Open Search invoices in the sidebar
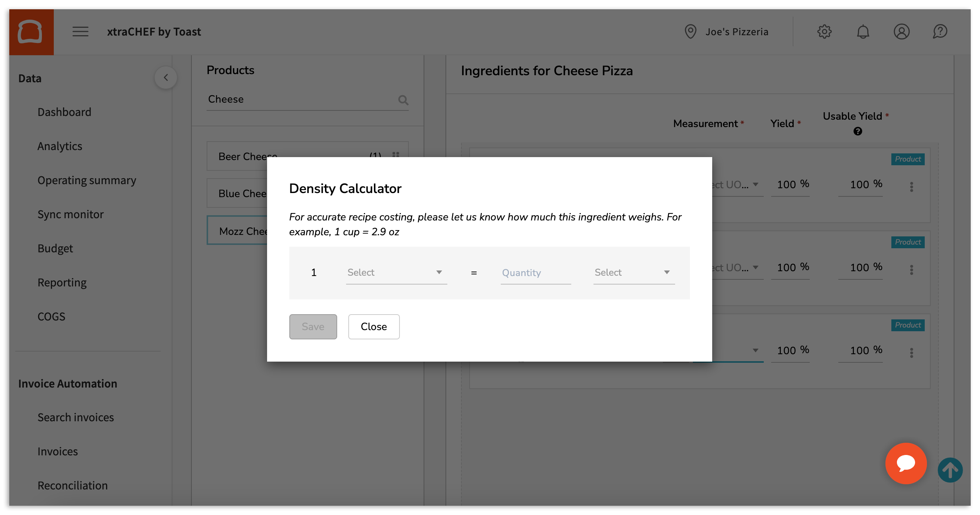 pos(75,417)
